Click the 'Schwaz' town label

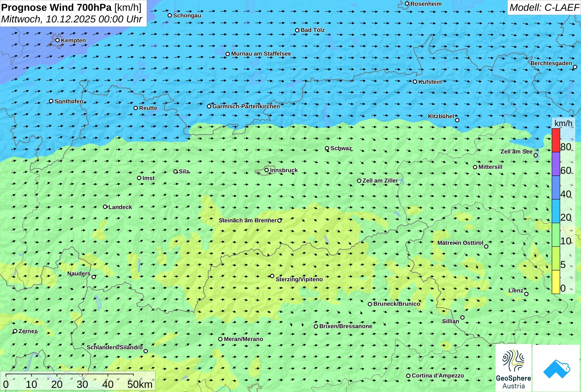tap(341, 148)
